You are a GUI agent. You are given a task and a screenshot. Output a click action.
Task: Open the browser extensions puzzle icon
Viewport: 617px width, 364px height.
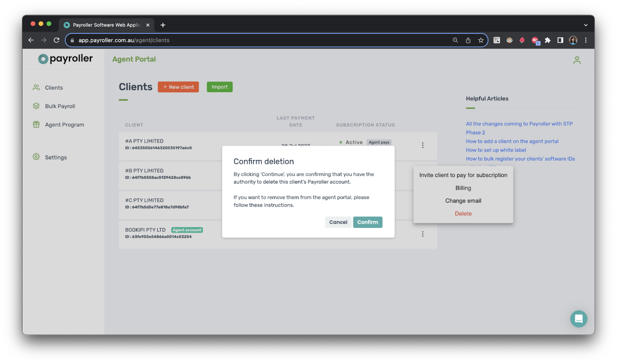pyautogui.click(x=548, y=40)
